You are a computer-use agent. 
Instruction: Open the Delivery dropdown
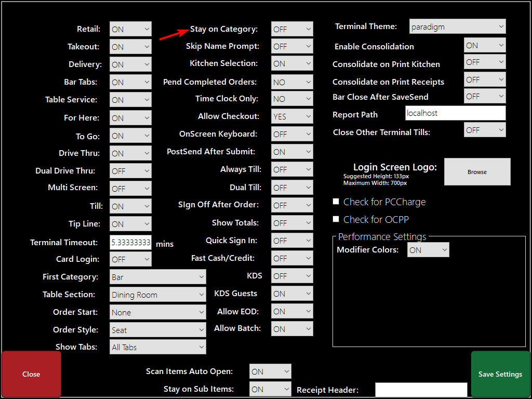coord(130,64)
